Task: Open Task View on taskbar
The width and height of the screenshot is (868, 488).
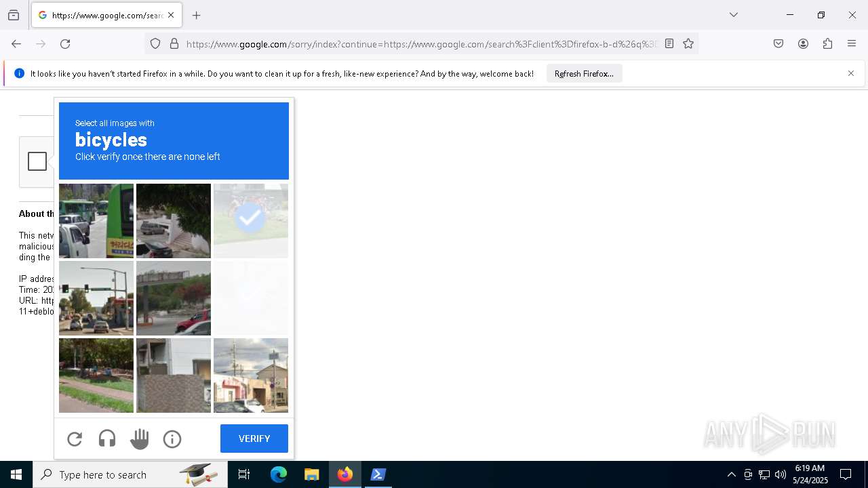Action: [244, 474]
